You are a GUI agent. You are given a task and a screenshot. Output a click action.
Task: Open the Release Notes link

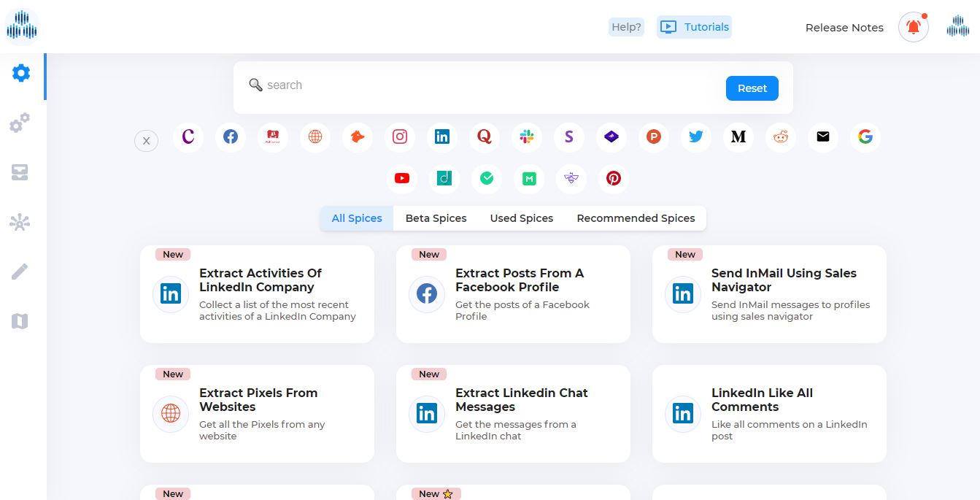click(844, 28)
